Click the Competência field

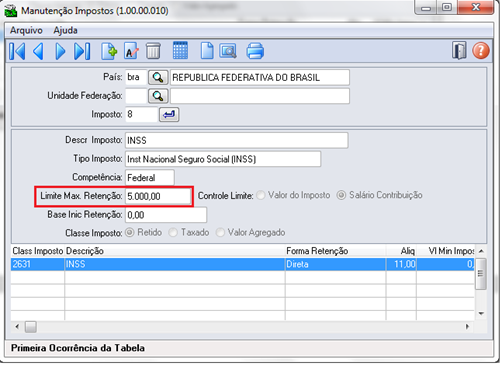click(150, 178)
